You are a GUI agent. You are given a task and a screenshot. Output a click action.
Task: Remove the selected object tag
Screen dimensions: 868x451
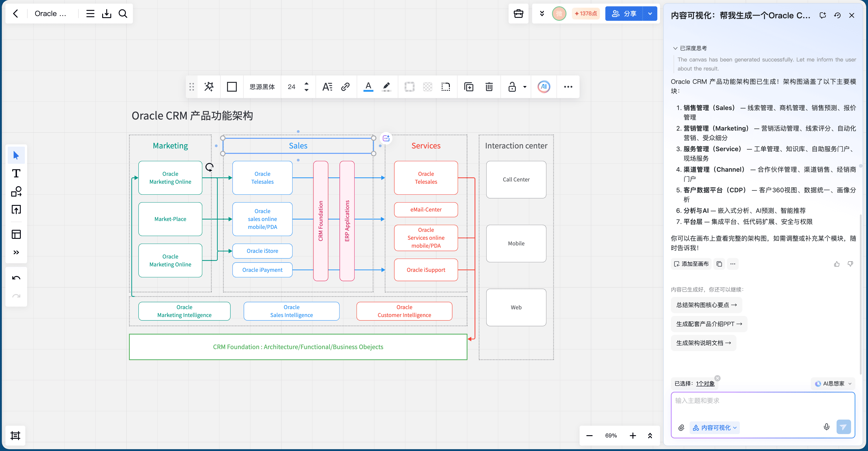[x=717, y=378]
